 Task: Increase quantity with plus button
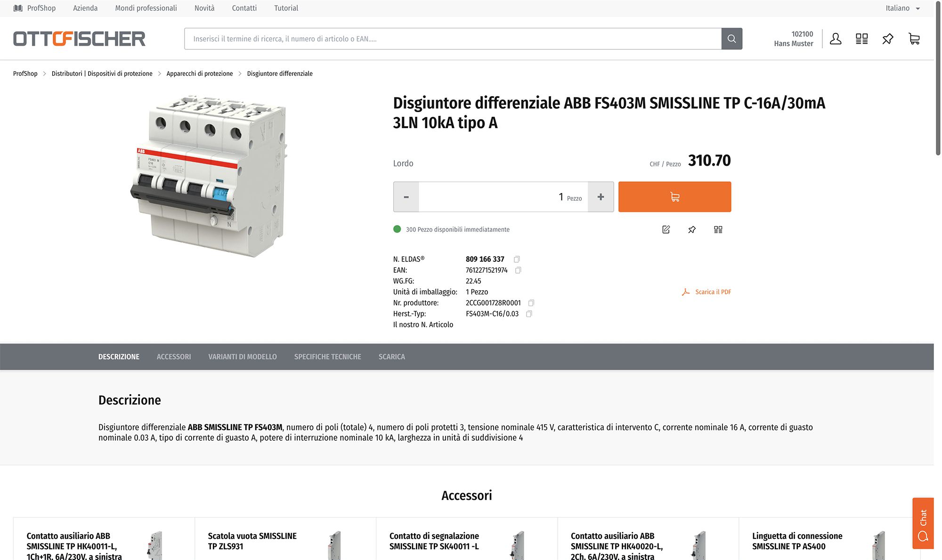pos(601,197)
